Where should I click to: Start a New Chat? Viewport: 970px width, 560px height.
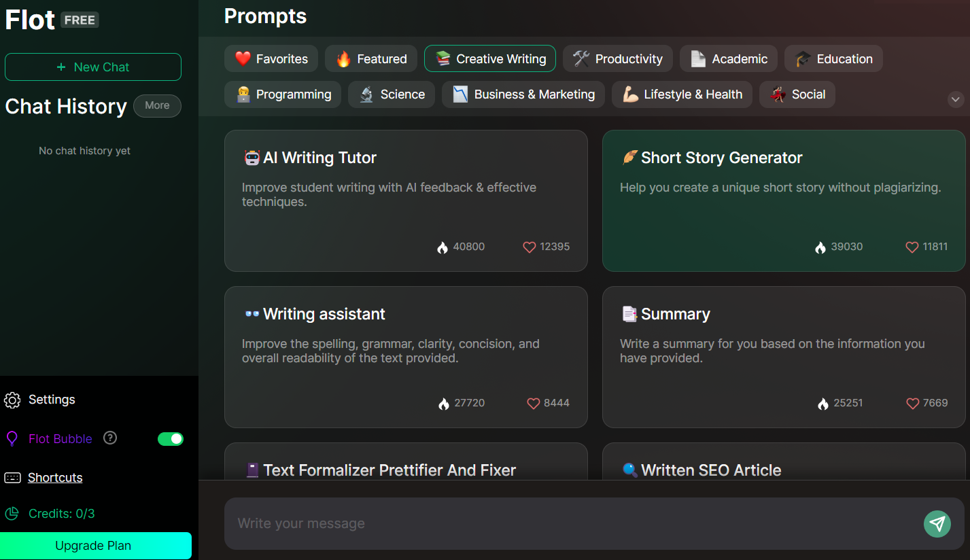pos(93,67)
